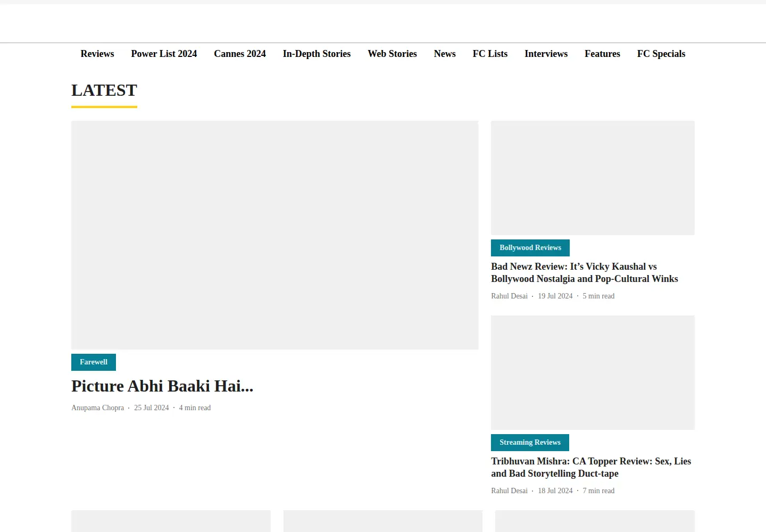Open the Reviews menu item
The image size is (766, 532).
(x=97, y=54)
